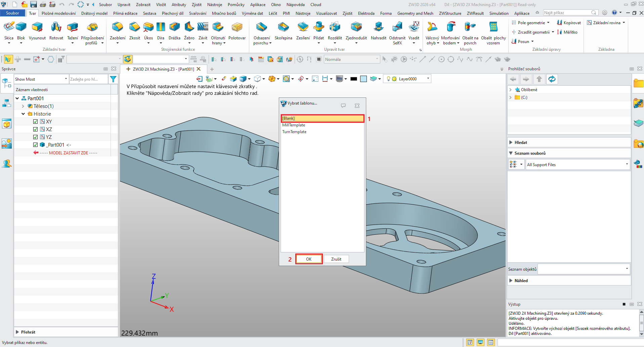Screen dimensions: 644x347
Task: Uncheck the XY plane checkbox
Action: pyautogui.click(x=35, y=122)
